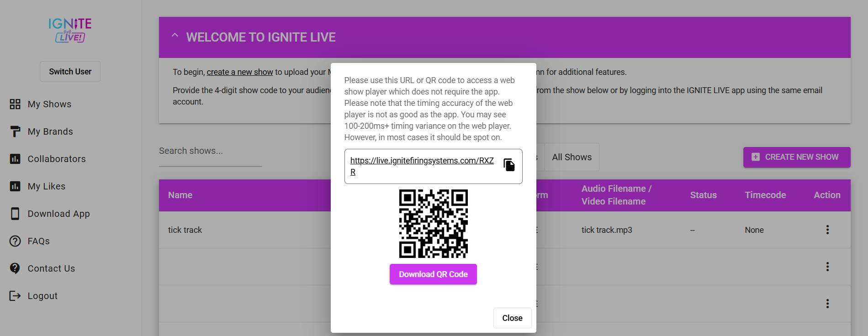
Task: Click the Download App phone icon
Action: point(15,214)
